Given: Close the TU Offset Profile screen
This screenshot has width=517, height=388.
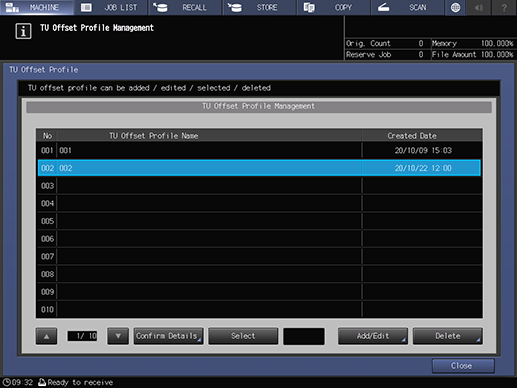Looking at the screenshot, I should (463, 366).
